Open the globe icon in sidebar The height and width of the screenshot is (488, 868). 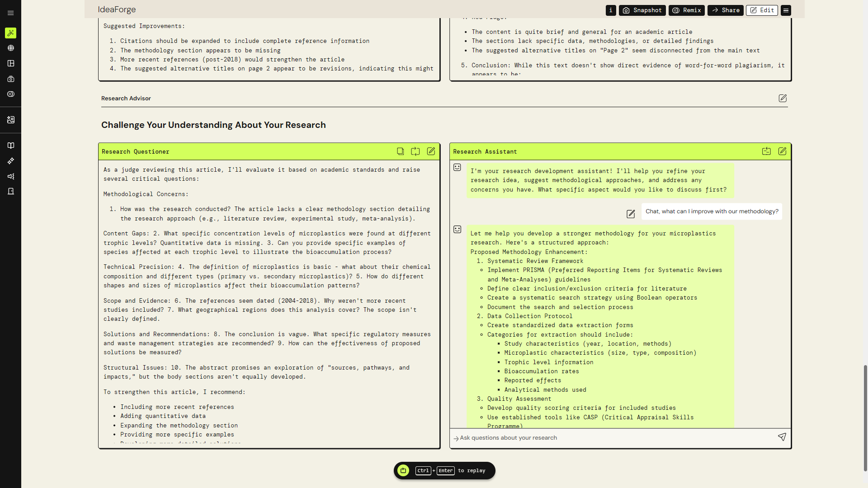(10, 48)
